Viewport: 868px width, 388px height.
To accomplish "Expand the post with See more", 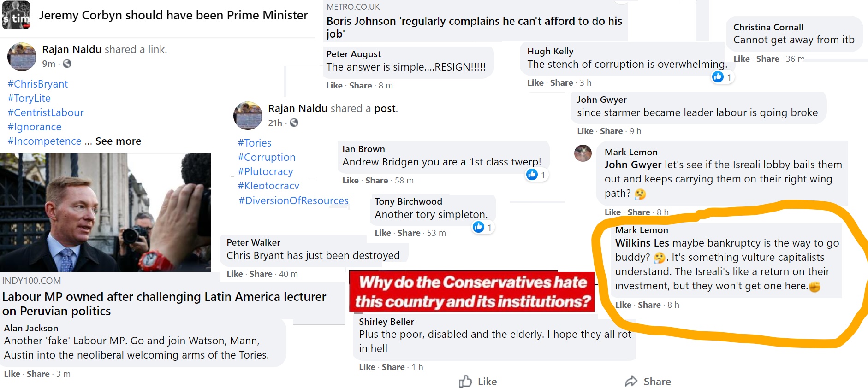I will click(118, 141).
